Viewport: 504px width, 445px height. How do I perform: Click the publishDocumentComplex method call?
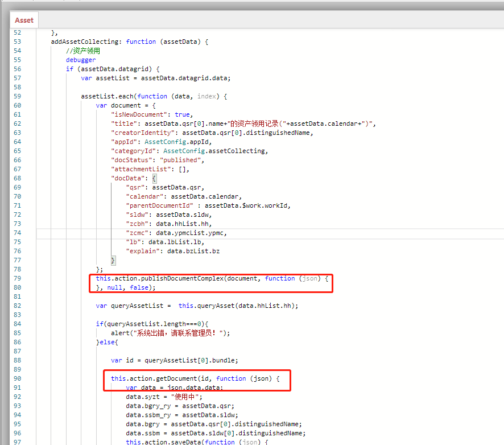point(181,278)
